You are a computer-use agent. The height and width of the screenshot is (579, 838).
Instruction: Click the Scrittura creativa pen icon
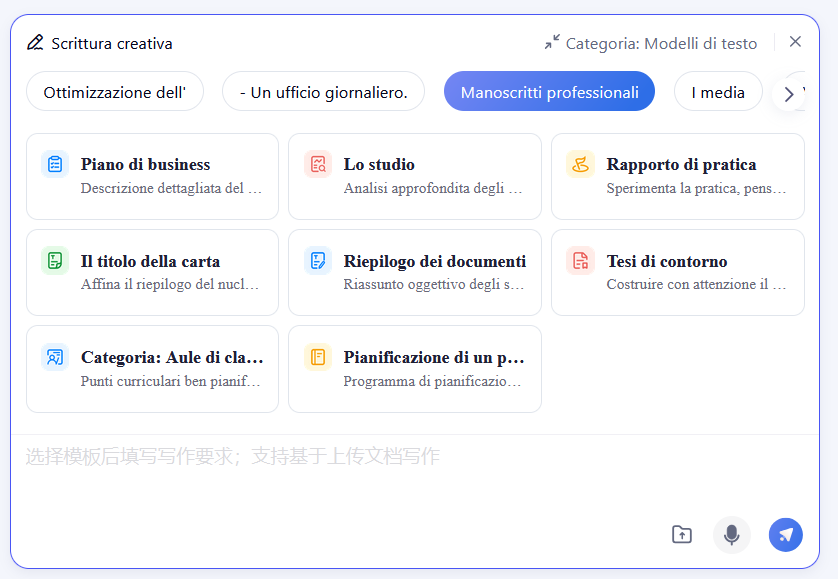pyautogui.click(x=35, y=43)
